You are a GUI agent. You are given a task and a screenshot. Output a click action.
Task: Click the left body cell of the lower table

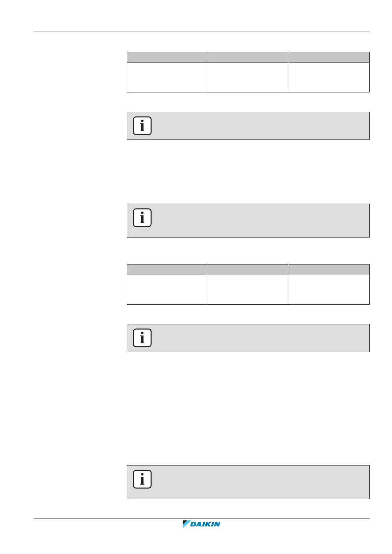(x=167, y=290)
